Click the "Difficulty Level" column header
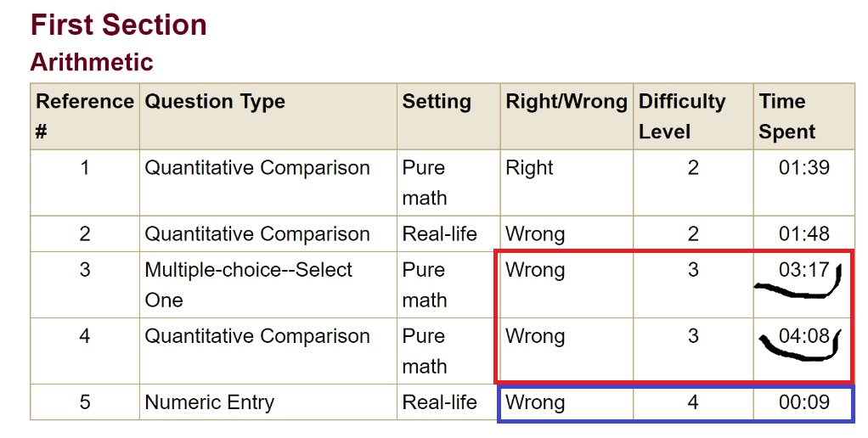Screen dimensions: 868x438 [682, 116]
